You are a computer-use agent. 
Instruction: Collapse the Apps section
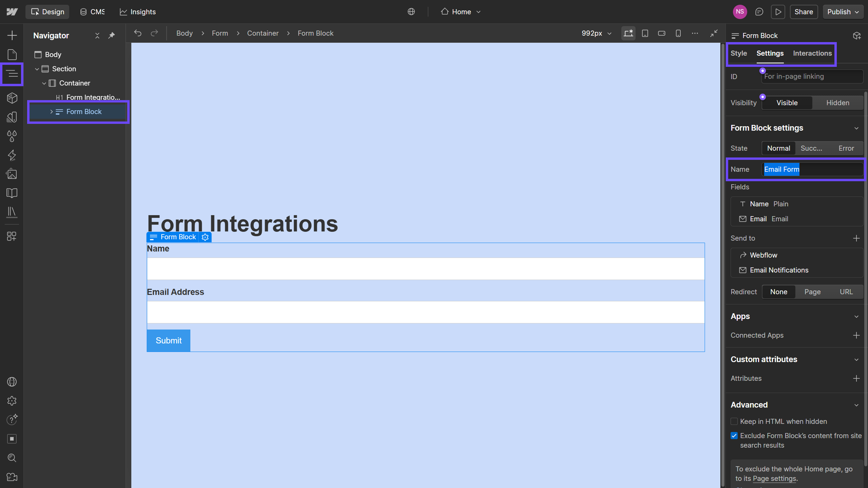tap(856, 317)
